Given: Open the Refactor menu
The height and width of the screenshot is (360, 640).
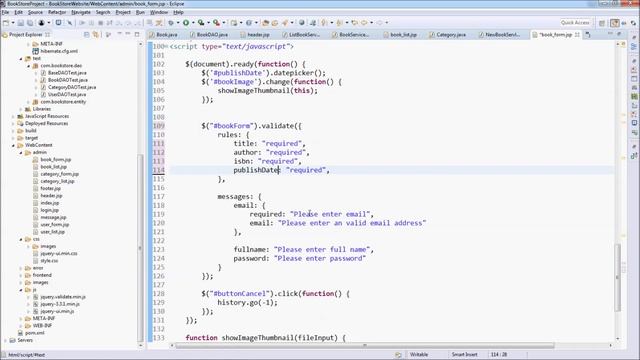Looking at the screenshot, I should click(x=57, y=12).
